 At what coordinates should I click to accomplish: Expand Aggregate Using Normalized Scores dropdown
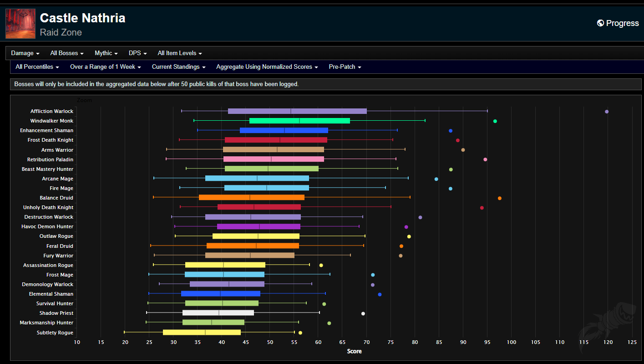[267, 67]
